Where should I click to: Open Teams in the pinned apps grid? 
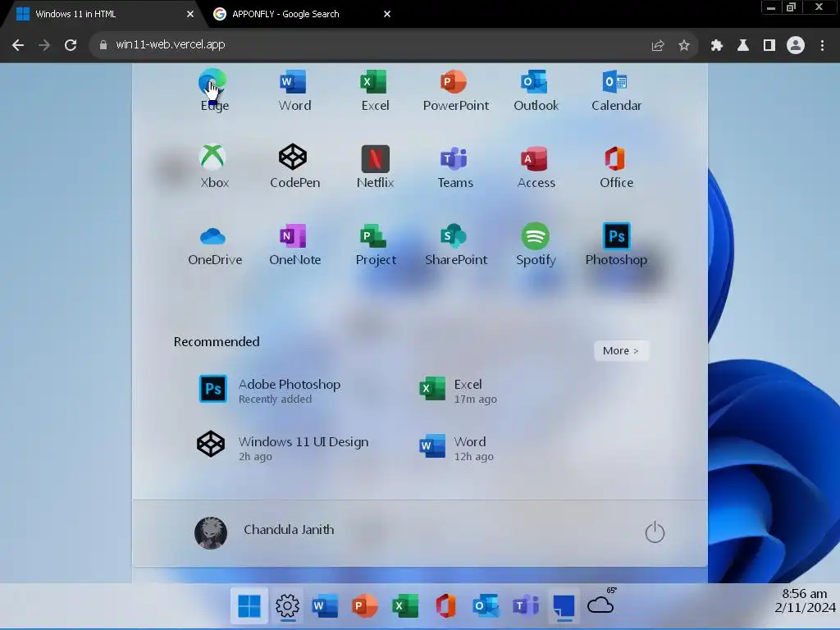455,167
